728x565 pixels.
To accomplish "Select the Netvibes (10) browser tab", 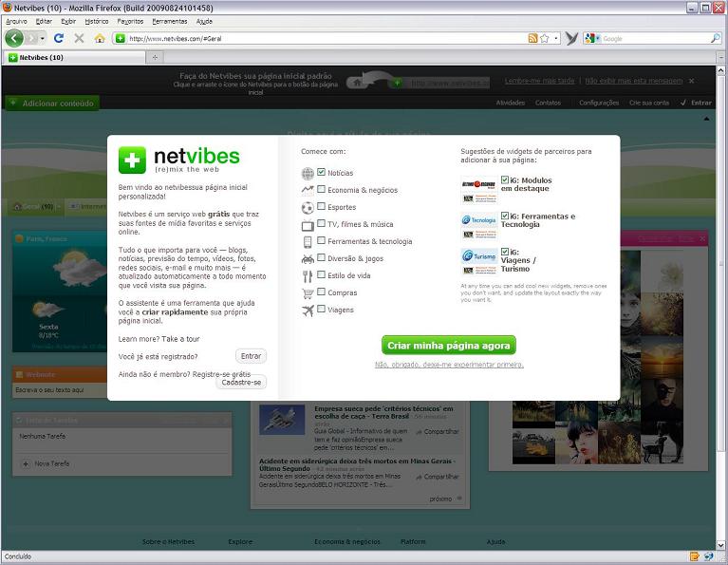I will click(74, 58).
